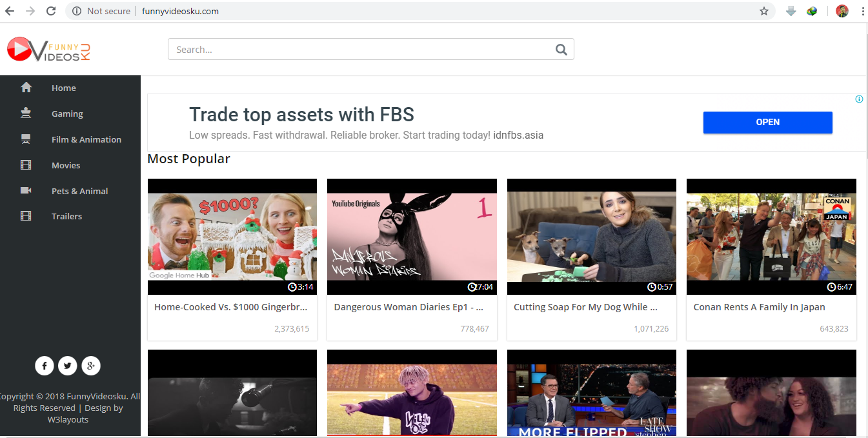Click the Most Popular heading
This screenshot has width=868, height=438.
click(188, 159)
